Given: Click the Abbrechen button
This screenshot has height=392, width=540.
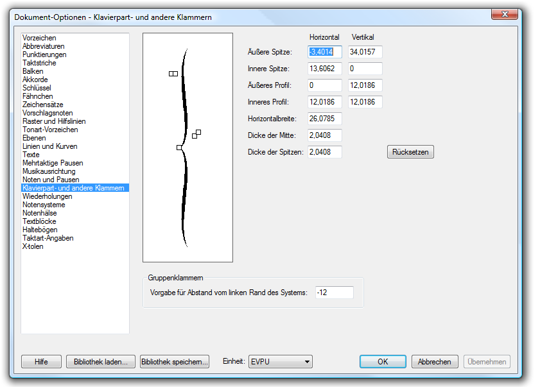Looking at the screenshot, I should click(x=434, y=362).
